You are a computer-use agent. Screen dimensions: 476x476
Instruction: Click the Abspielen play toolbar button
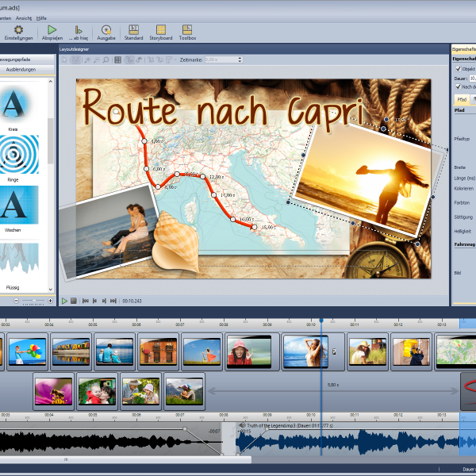click(x=52, y=33)
